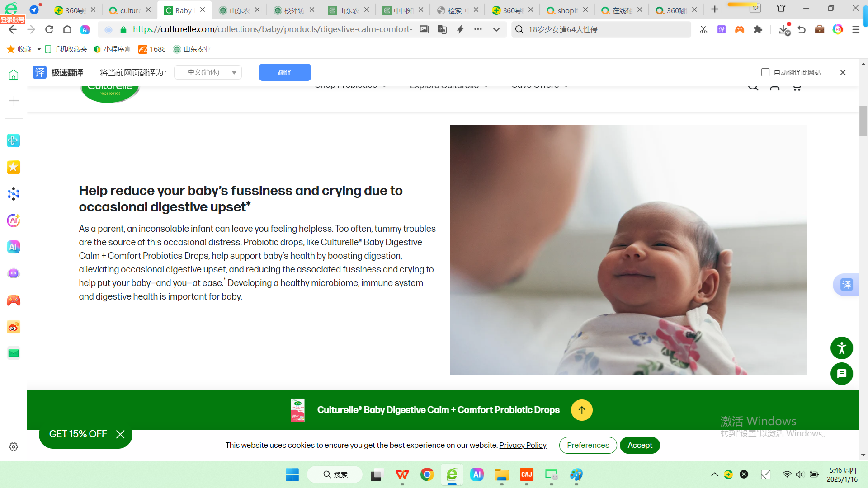Add a sidebar app with plus icon
The height and width of the screenshot is (488, 868).
coord(14,101)
